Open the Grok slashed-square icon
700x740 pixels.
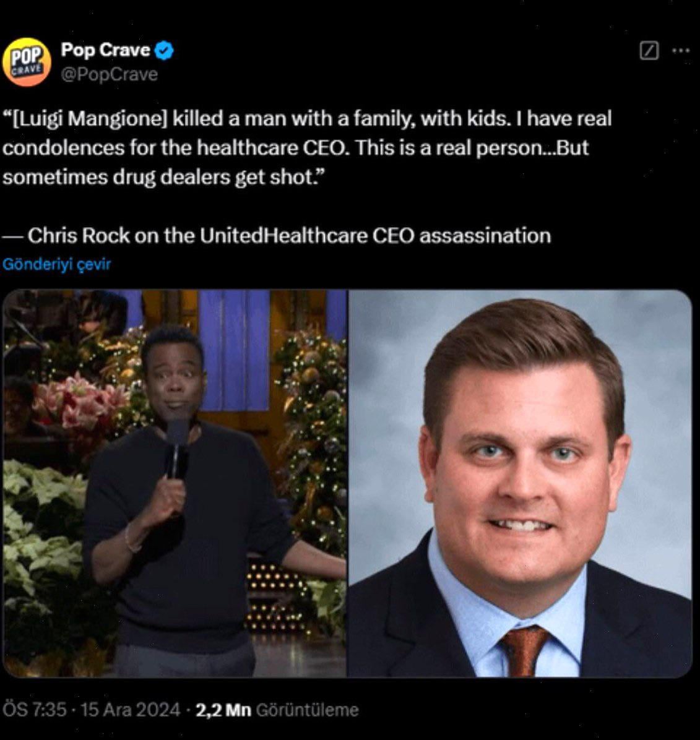coord(649,51)
